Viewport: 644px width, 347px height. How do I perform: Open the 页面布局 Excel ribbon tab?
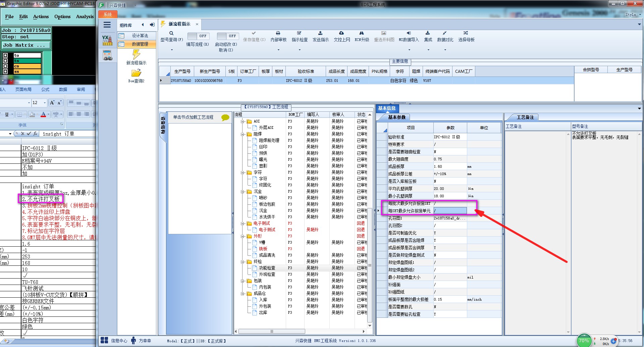[23, 89]
